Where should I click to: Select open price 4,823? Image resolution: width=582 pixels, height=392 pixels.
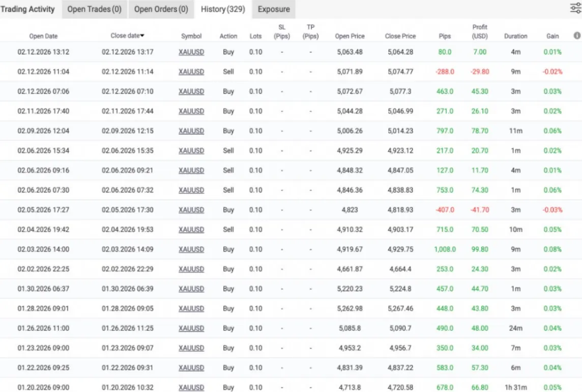coord(350,210)
